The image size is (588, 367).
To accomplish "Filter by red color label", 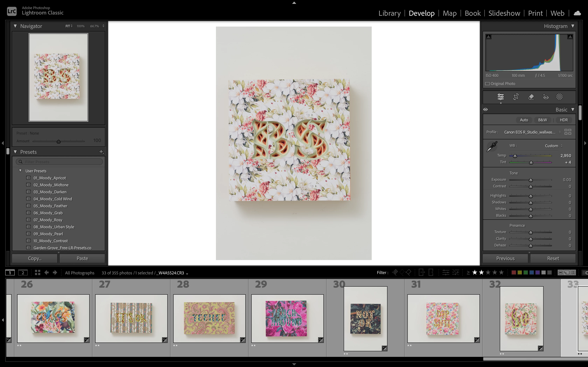I will tap(514, 273).
